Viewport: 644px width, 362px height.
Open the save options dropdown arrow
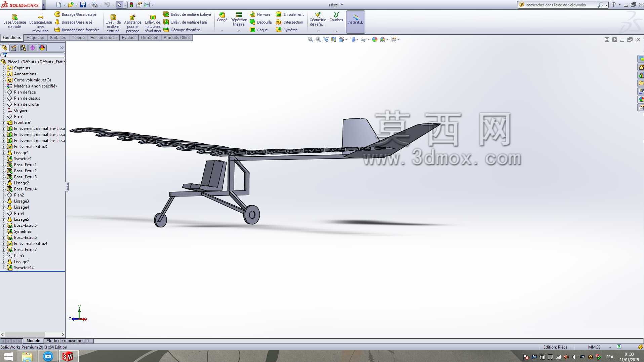[x=89, y=5]
